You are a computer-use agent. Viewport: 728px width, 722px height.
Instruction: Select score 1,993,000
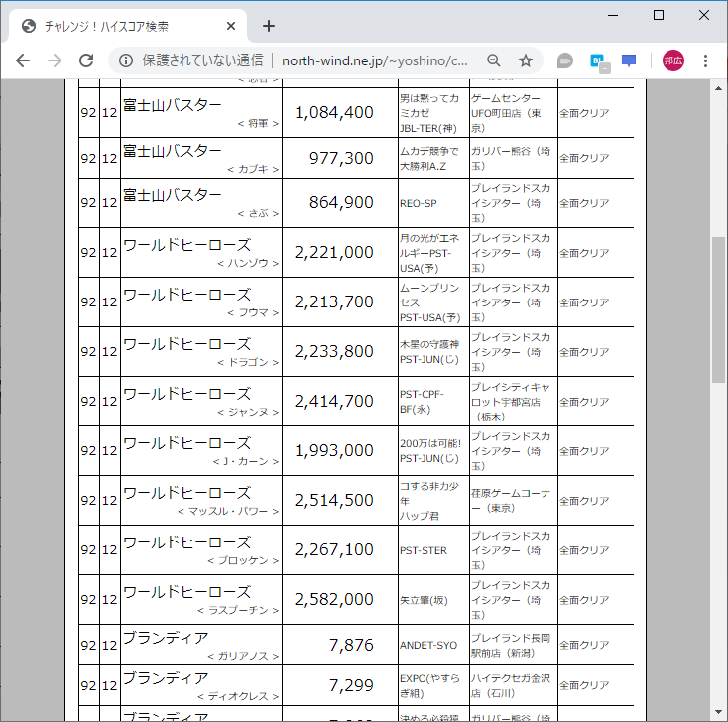click(x=334, y=450)
